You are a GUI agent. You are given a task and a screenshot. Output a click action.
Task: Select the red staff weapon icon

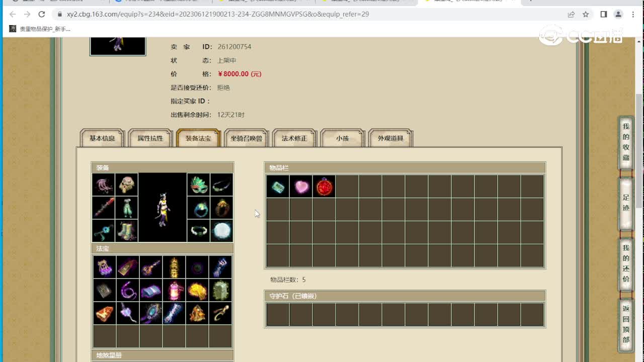(x=104, y=208)
